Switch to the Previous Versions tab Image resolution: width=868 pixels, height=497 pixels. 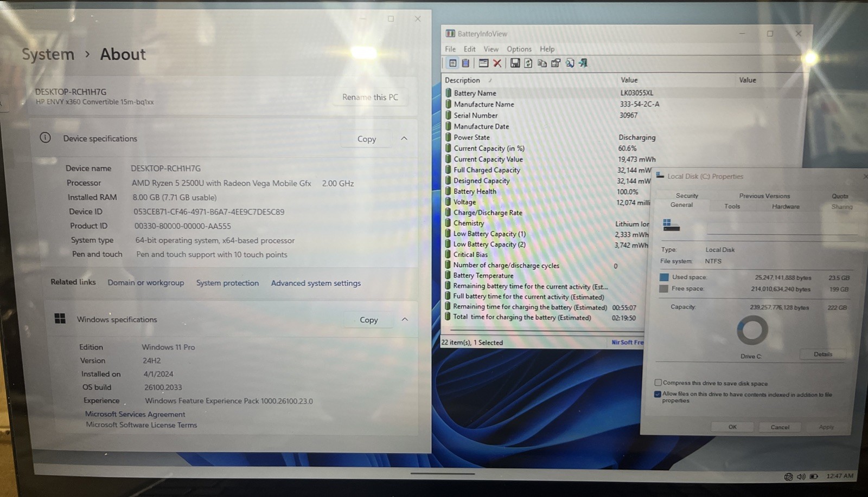coord(764,196)
